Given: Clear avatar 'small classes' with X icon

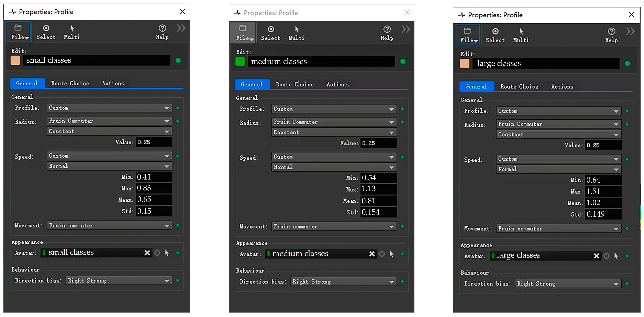Looking at the screenshot, I should pyautogui.click(x=147, y=253).
